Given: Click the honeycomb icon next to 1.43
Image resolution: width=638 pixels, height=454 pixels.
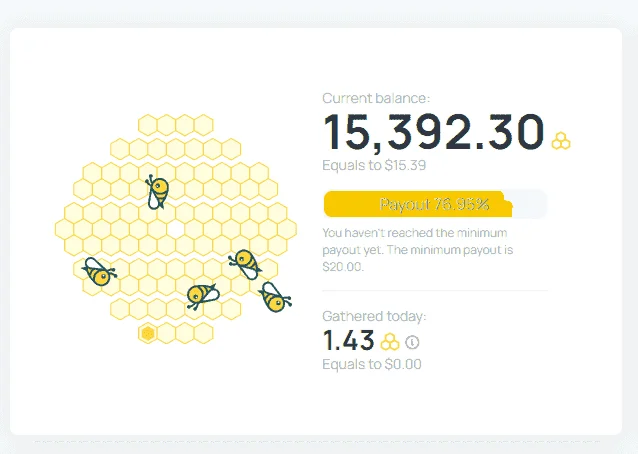Looking at the screenshot, I should click(x=390, y=342).
